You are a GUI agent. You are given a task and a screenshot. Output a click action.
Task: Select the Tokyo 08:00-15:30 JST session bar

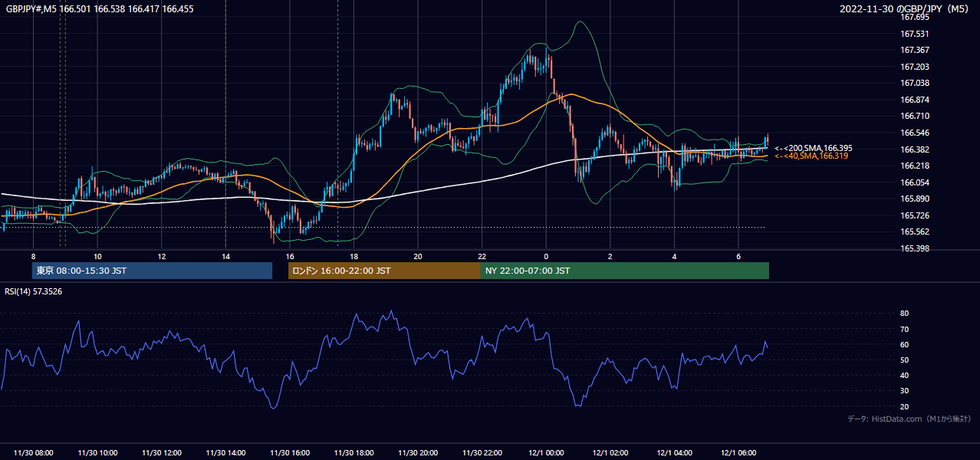point(152,271)
